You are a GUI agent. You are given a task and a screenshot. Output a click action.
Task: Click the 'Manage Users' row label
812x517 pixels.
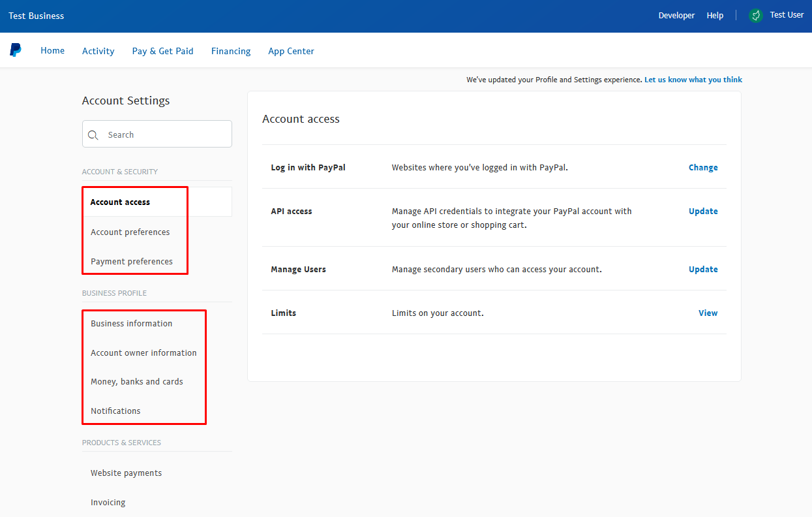(299, 269)
